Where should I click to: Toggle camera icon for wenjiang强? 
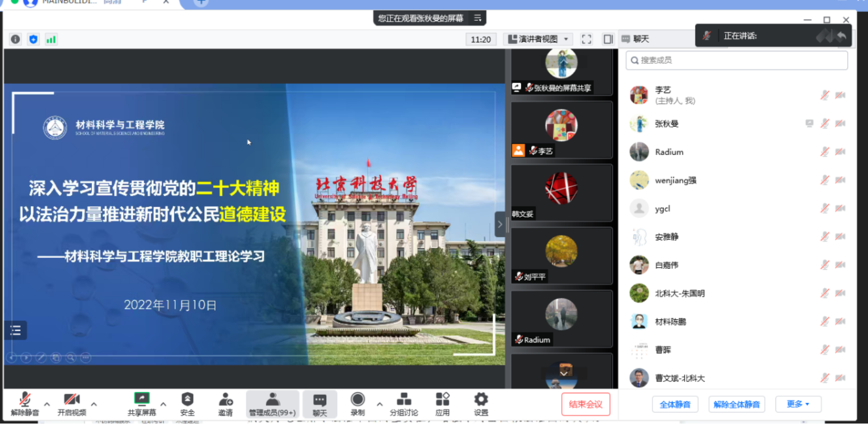coord(840,180)
